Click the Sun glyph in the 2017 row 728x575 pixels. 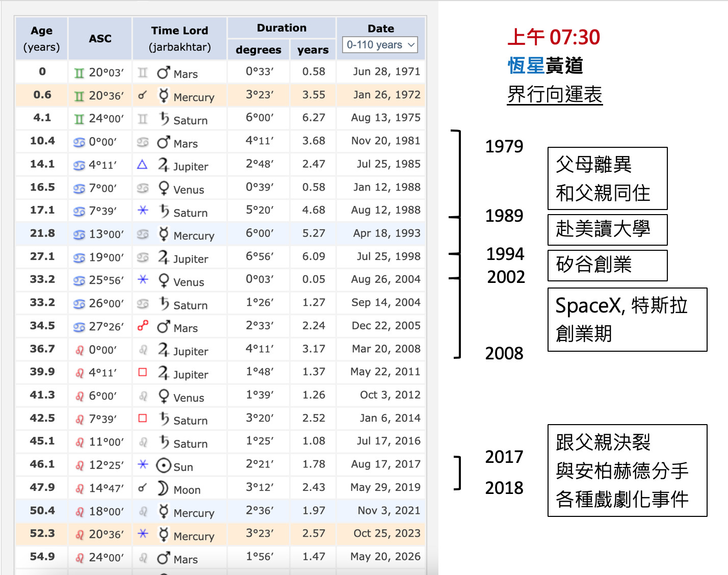(x=163, y=466)
